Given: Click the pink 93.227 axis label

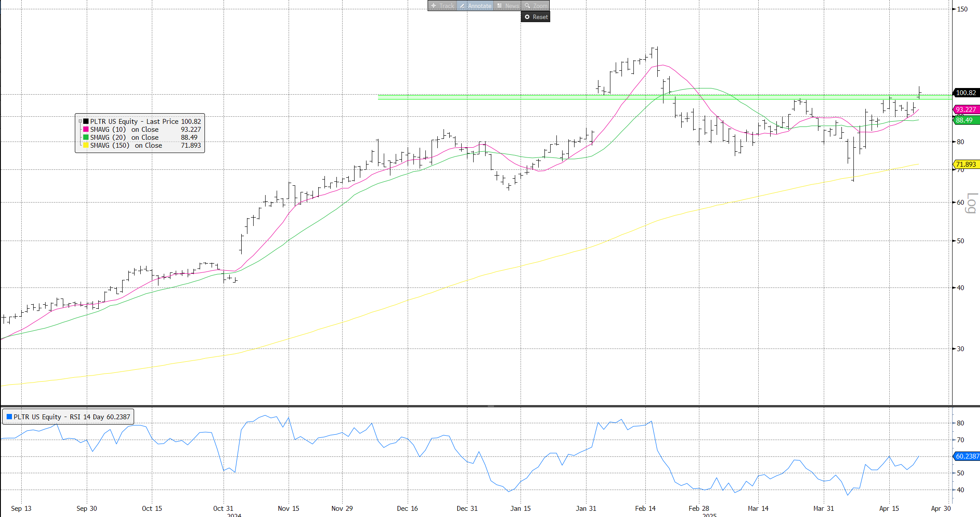Looking at the screenshot, I should coord(966,109).
